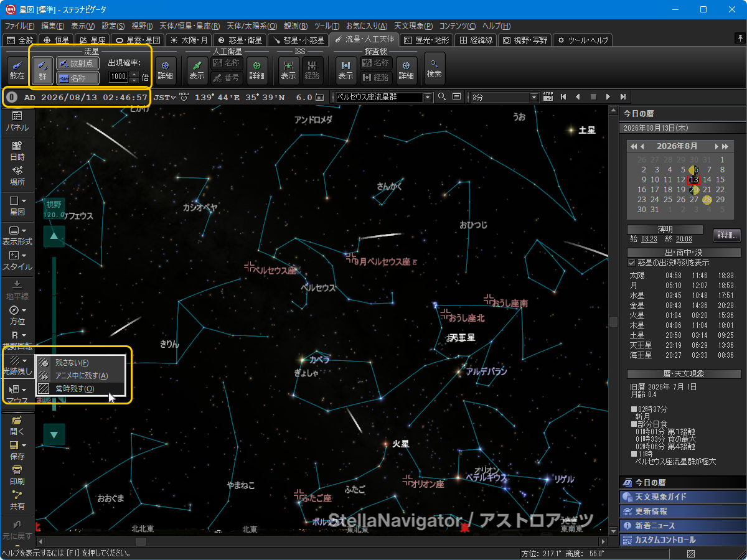The width and height of the screenshot is (747, 560).
Task: Toggle artificial satellite number (番号) button
Action: point(227,78)
